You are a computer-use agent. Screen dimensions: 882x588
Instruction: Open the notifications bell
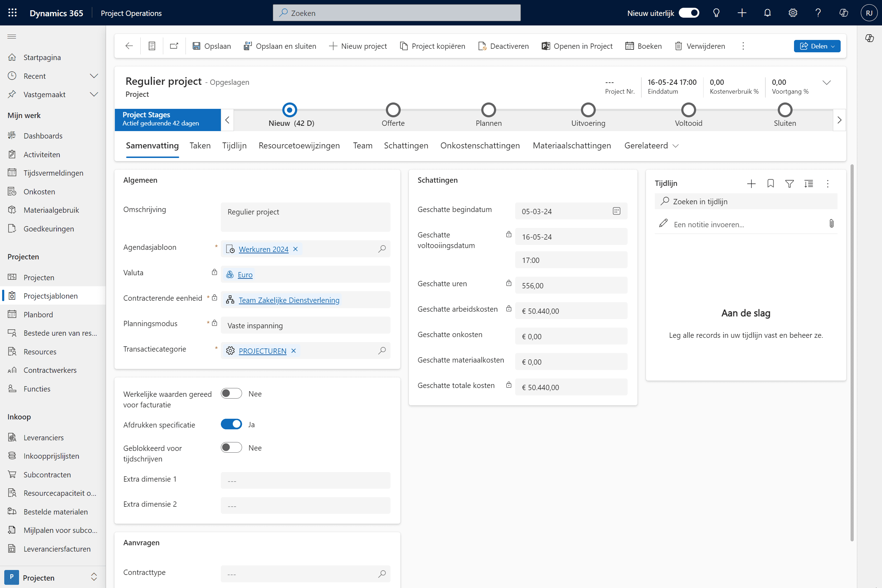(767, 13)
